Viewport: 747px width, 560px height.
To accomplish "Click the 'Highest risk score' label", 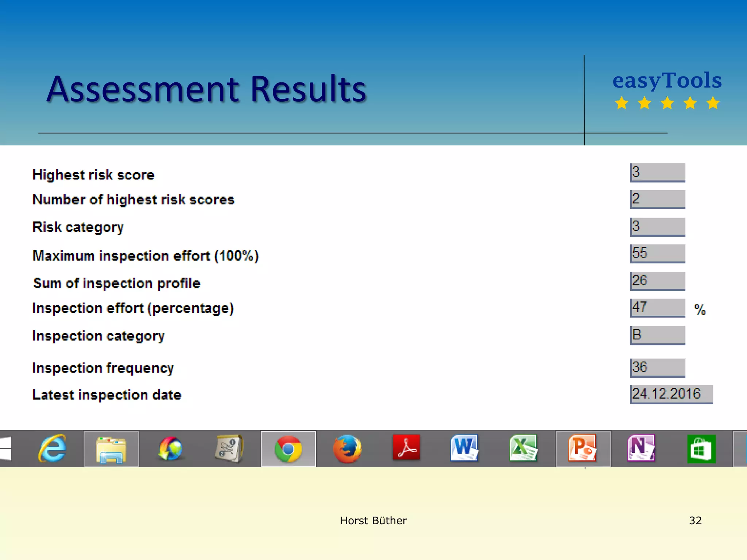I will [94, 175].
